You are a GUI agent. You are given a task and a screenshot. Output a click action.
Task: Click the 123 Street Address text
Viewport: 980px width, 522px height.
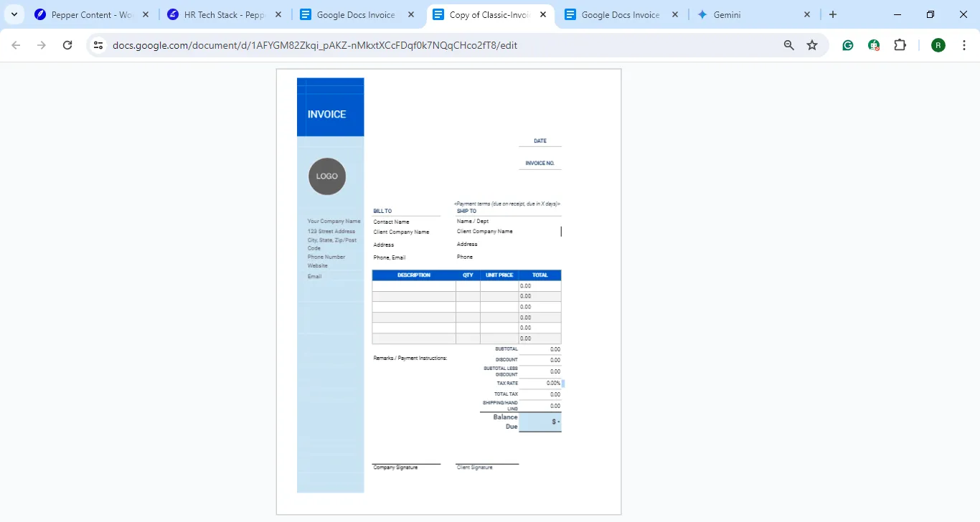click(331, 232)
